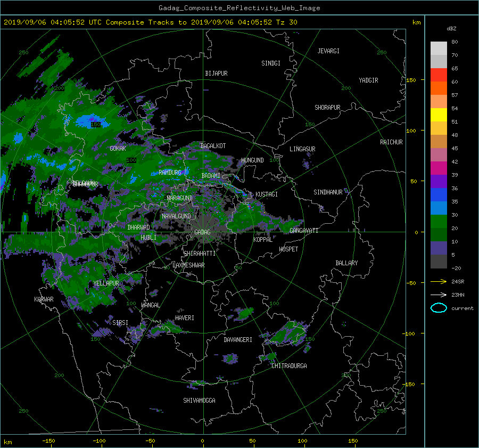Click the yellow 51-54 dBZ color swatch

439,115
